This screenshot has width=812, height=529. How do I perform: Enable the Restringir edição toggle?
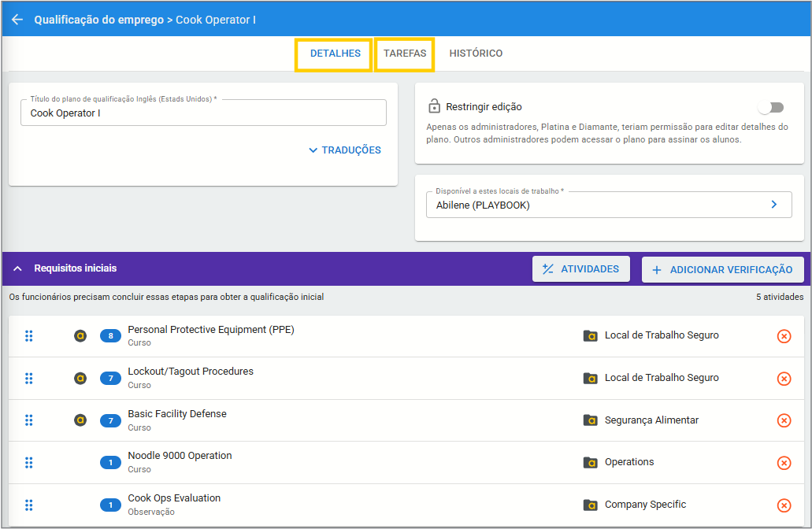pos(770,107)
